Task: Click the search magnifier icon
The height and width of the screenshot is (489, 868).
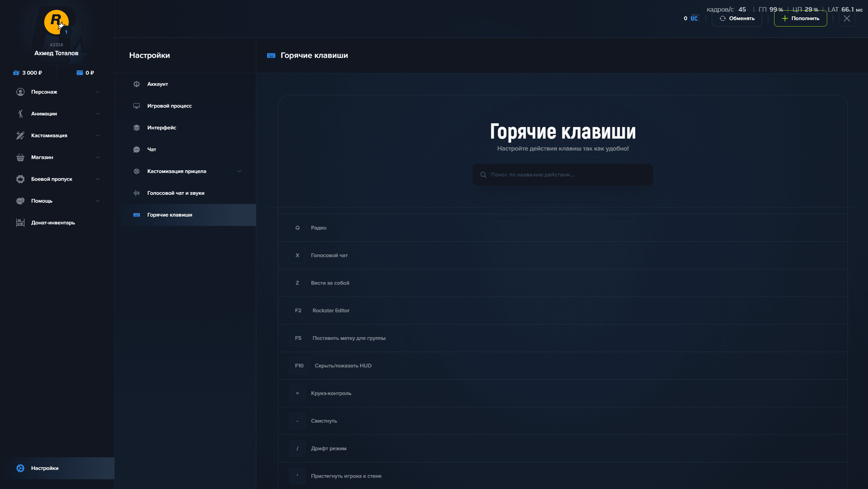Action: click(x=483, y=175)
